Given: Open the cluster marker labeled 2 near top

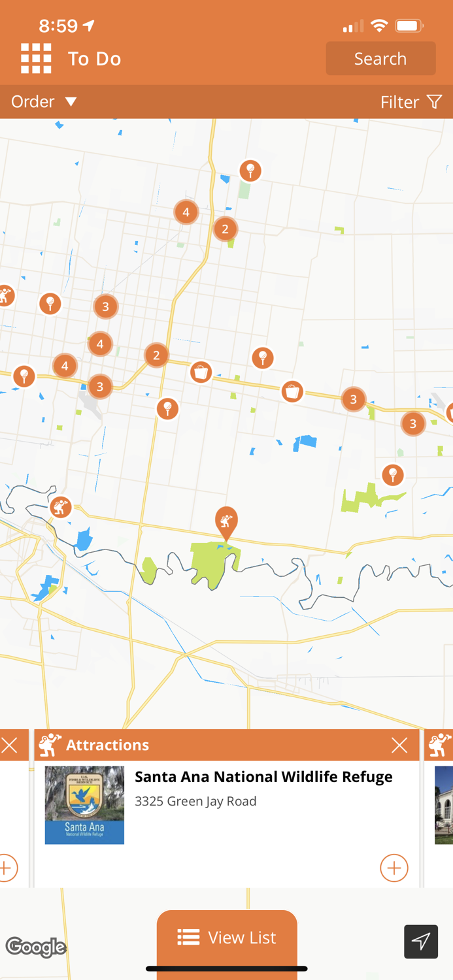Looking at the screenshot, I should coord(226,229).
